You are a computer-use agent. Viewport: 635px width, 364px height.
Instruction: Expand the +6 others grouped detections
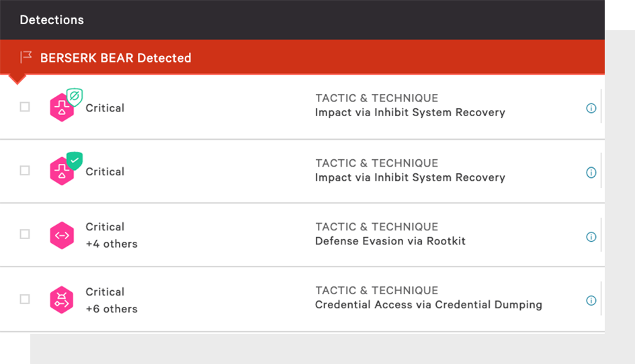coord(112,308)
